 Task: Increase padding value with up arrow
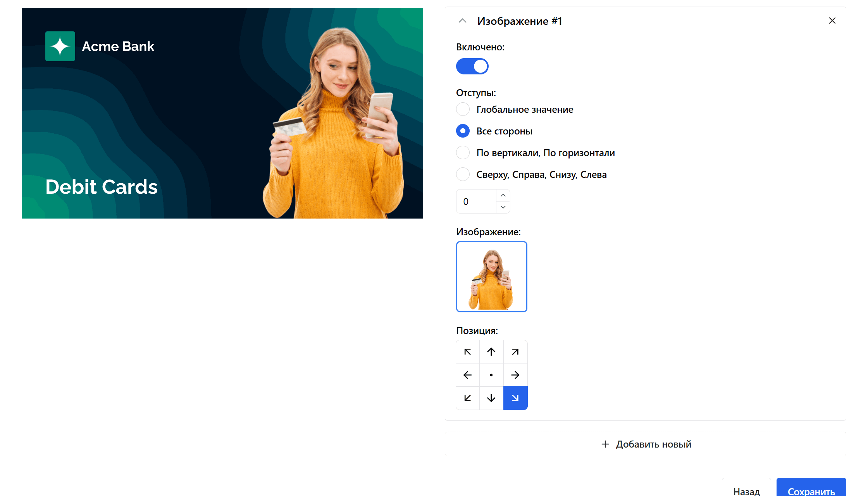tap(503, 195)
